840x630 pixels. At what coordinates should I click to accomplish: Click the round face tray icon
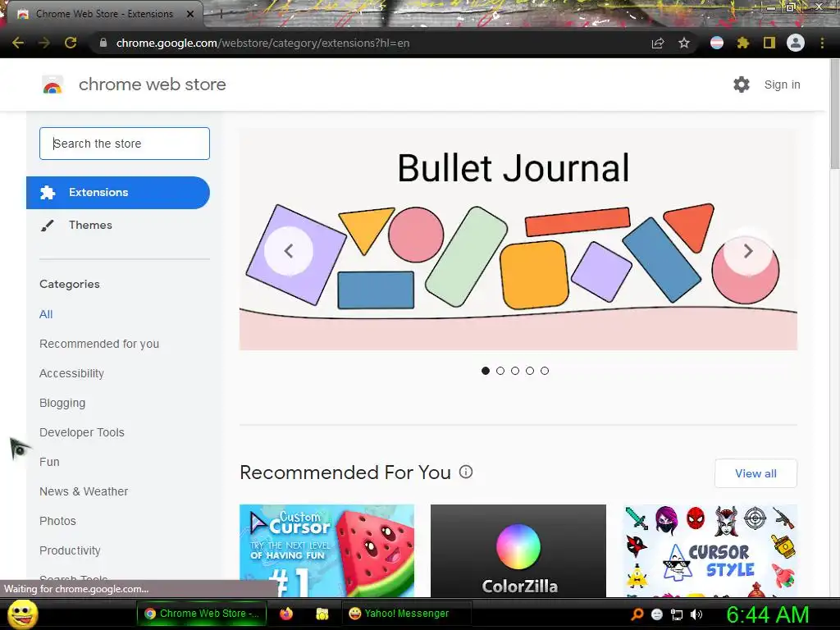pyautogui.click(x=657, y=614)
